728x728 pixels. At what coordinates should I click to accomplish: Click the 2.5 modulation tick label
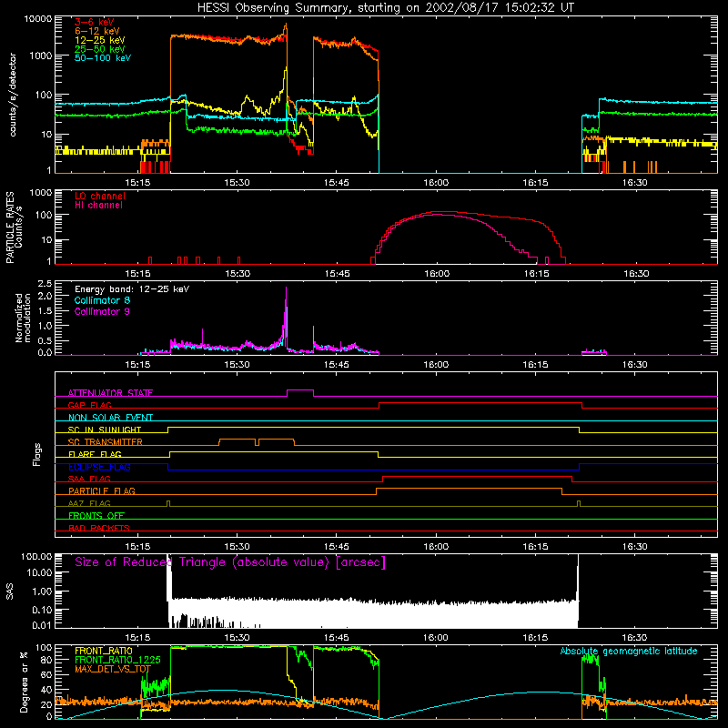[45, 284]
